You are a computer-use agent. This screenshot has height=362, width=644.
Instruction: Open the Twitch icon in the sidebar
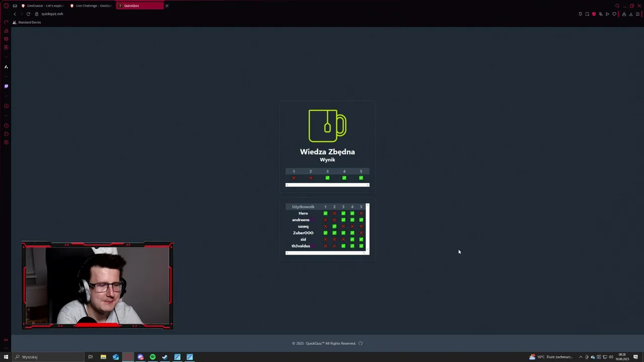coord(6,86)
